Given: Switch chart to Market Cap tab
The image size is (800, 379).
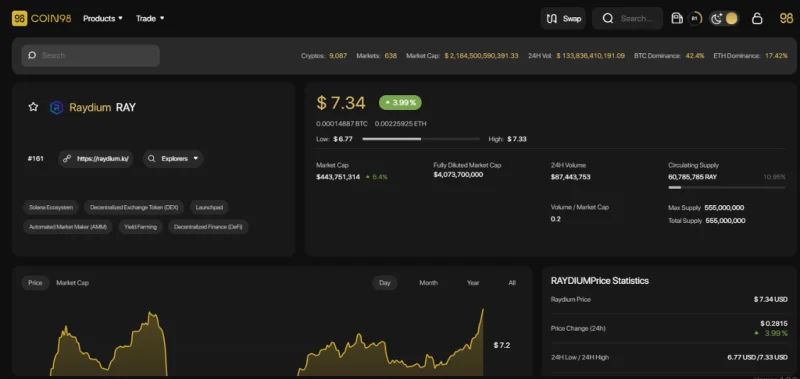Looking at the screenshot, I should click(x=72, y=283).
